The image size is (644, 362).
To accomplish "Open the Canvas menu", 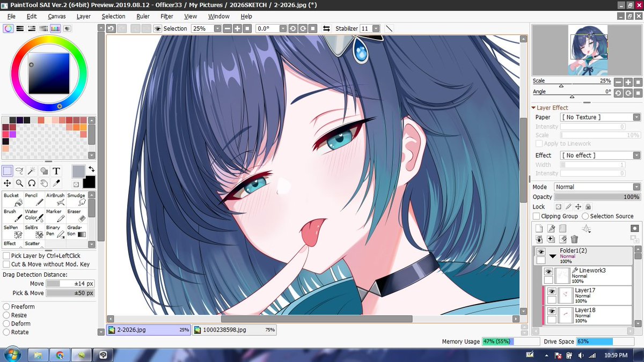I will (x=56, y=17).
